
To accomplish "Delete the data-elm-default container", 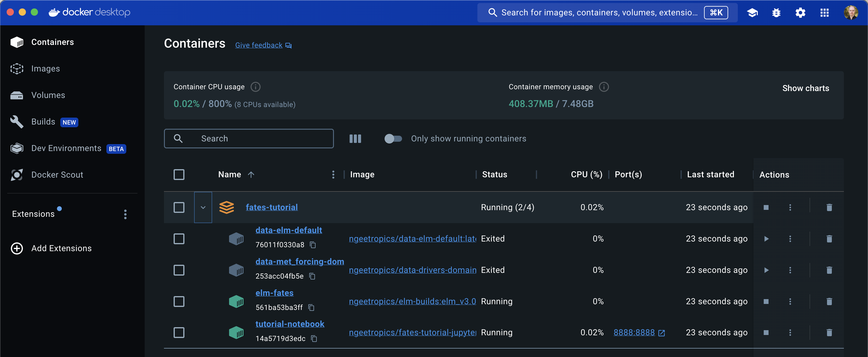I will [x=829, y=239].
